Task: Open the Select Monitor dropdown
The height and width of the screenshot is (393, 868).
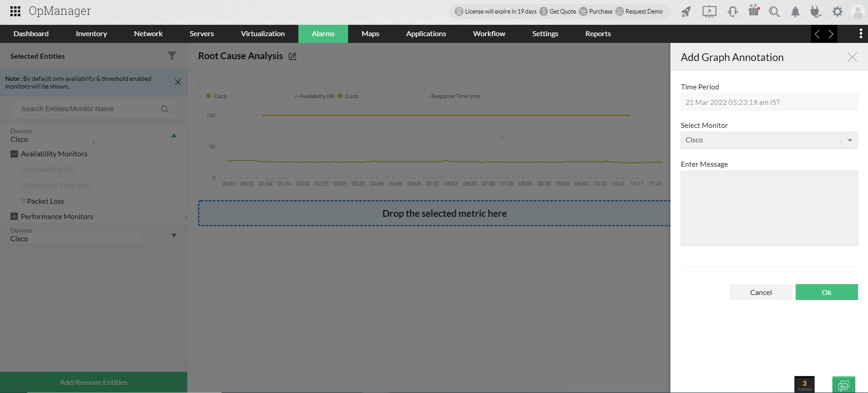Action: (x=849, y=140)
